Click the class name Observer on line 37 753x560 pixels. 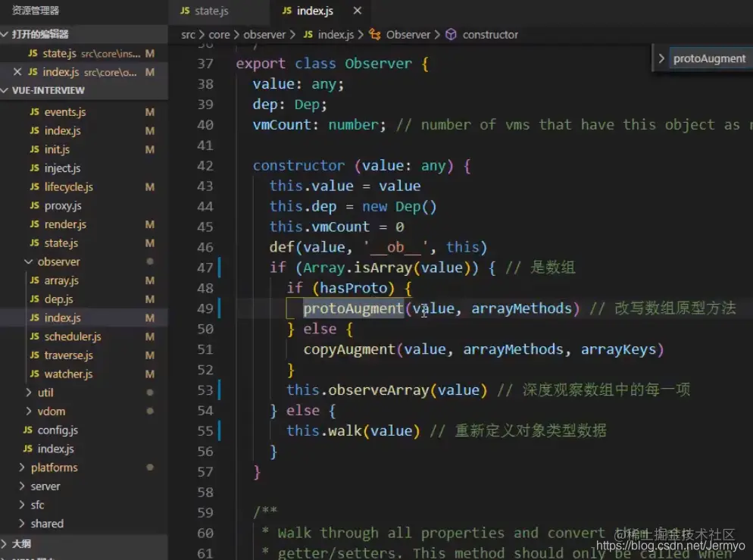click(378, 64)
